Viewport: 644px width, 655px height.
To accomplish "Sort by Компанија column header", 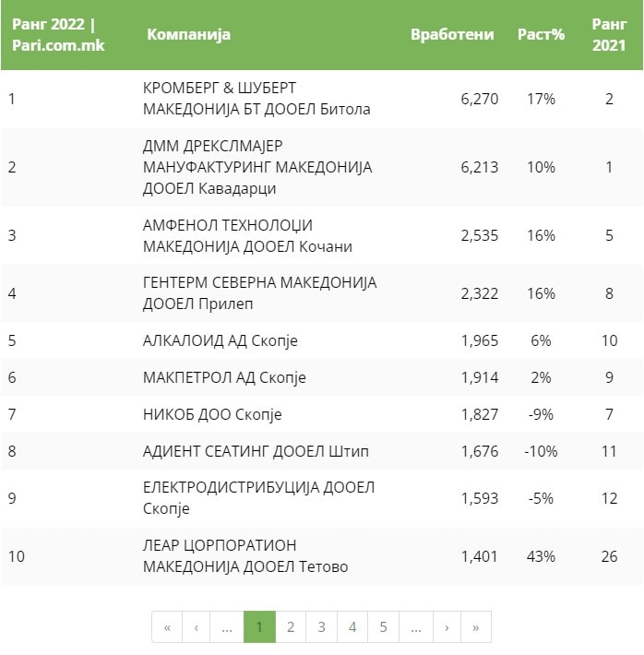I will pos(188,35).
